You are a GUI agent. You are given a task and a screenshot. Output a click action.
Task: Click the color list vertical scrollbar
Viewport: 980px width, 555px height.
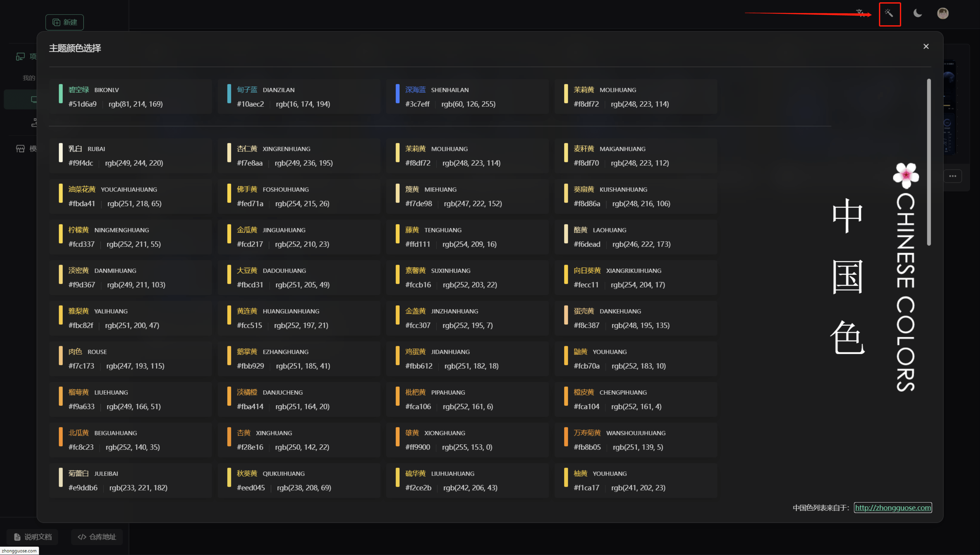tap(929, 162)
